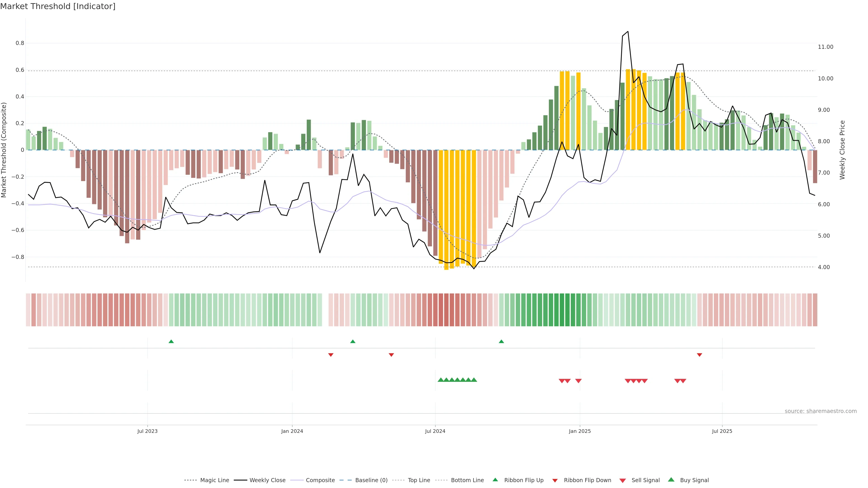Click the ribbon flip down marker near June 2025
The width and height of the screenshot is (868, 488).
pos(700,355)
